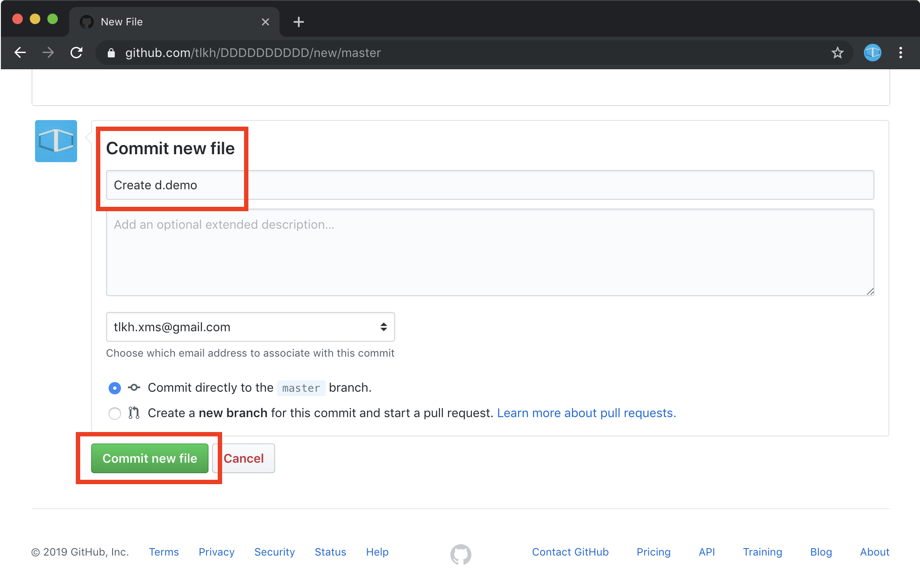Screen dimensions: 920x588
Task: Click the Create d.demo commit message field
Action: click(489, 185)
